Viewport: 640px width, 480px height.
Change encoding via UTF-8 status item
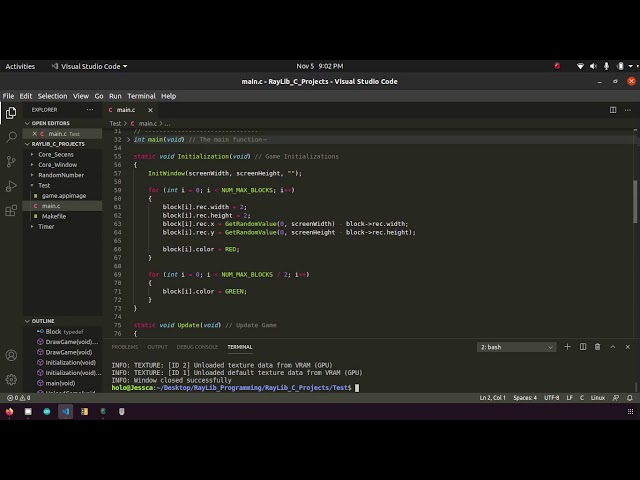click(551, 398)
